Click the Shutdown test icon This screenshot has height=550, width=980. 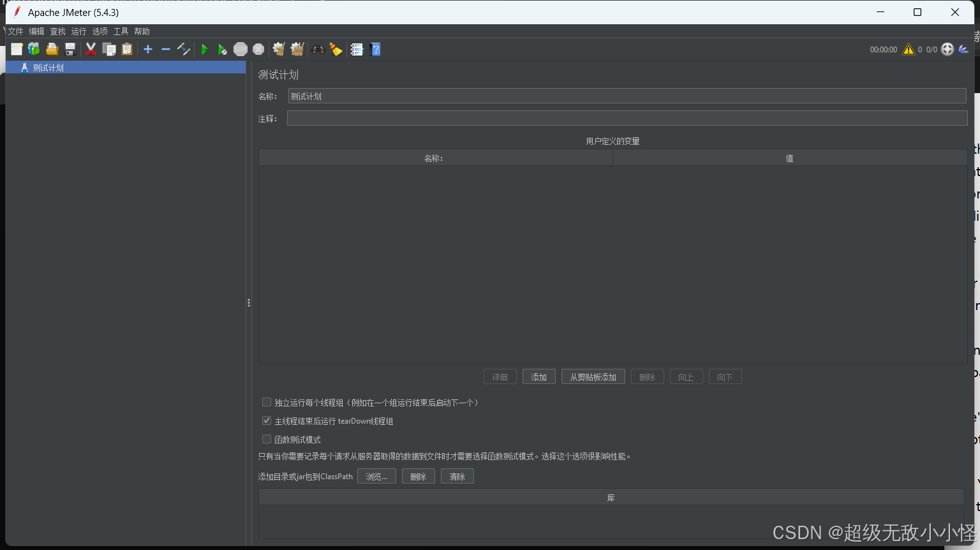coord(258,49)
